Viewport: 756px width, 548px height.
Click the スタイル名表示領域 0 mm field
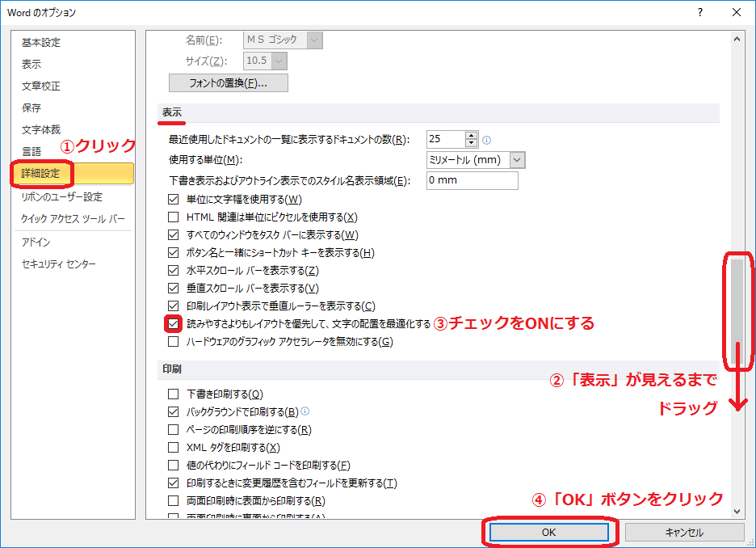tap(472, 180)
